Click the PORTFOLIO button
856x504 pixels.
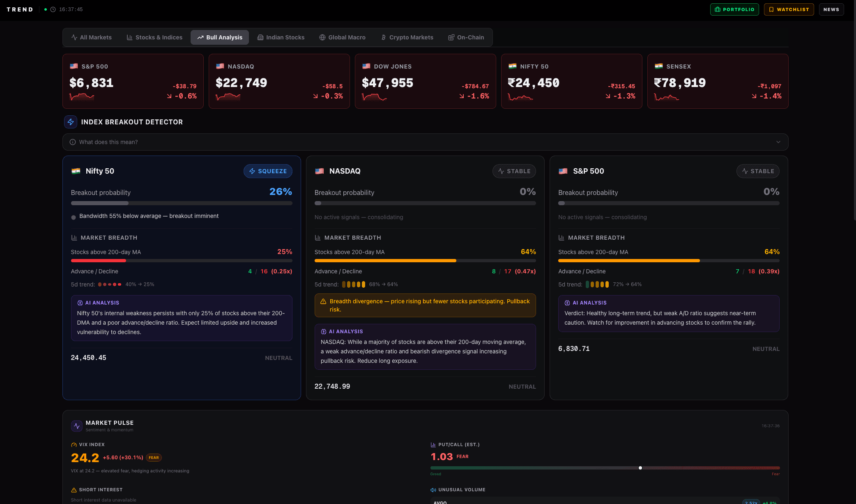pos(734,9)
